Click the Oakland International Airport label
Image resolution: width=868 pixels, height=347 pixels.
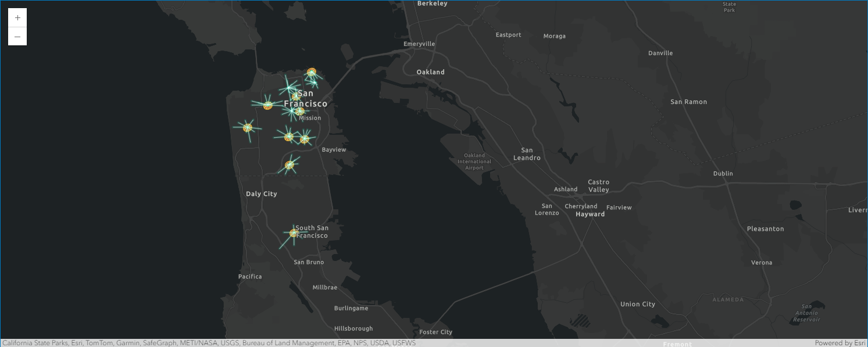[x=474, y=162]
